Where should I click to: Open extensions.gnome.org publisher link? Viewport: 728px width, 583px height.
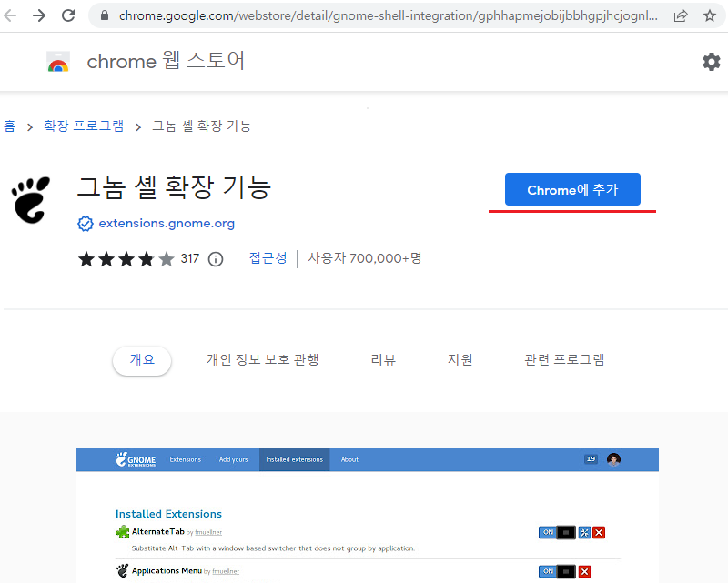pos(167,223)
